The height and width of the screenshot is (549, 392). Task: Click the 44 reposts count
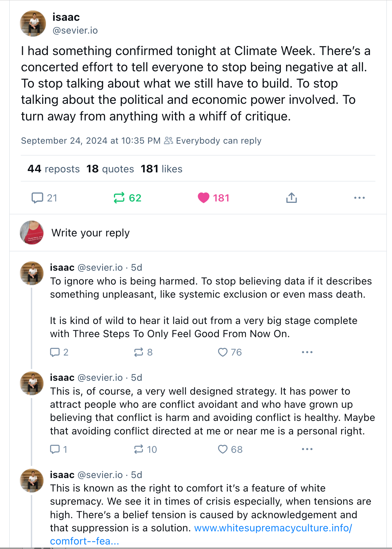click(54, 169)
